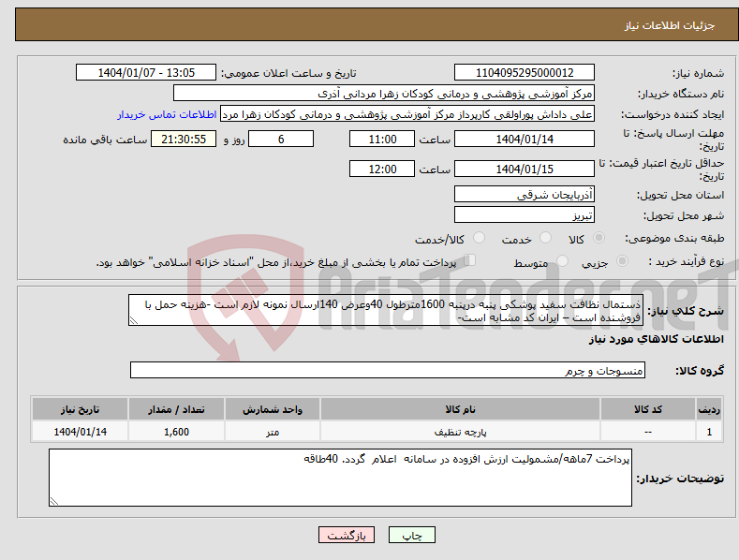Click the شرح کلی نیاز description textarea

(386, 310)
